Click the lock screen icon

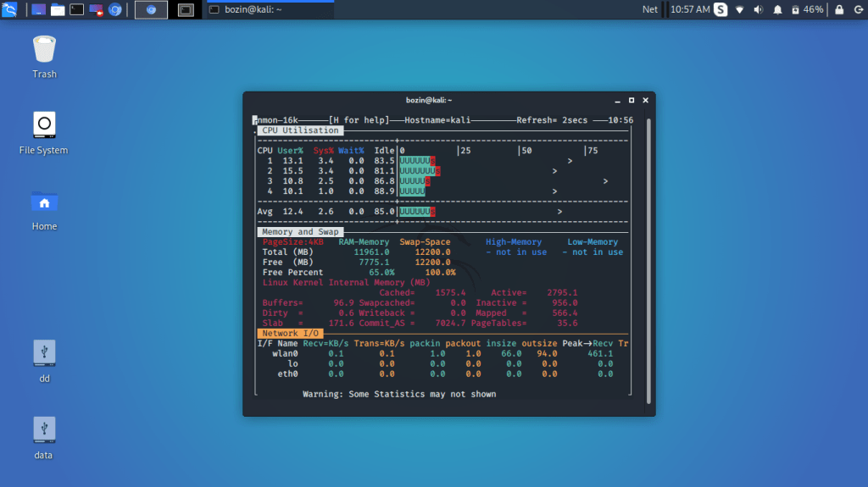[x=838, y=9]
